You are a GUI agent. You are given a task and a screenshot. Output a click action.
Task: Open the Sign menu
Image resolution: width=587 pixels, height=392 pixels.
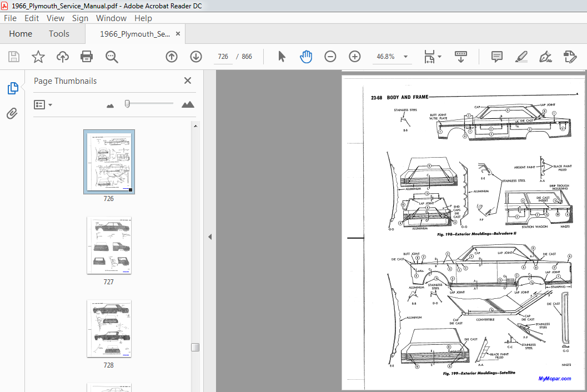coord(80,18)
